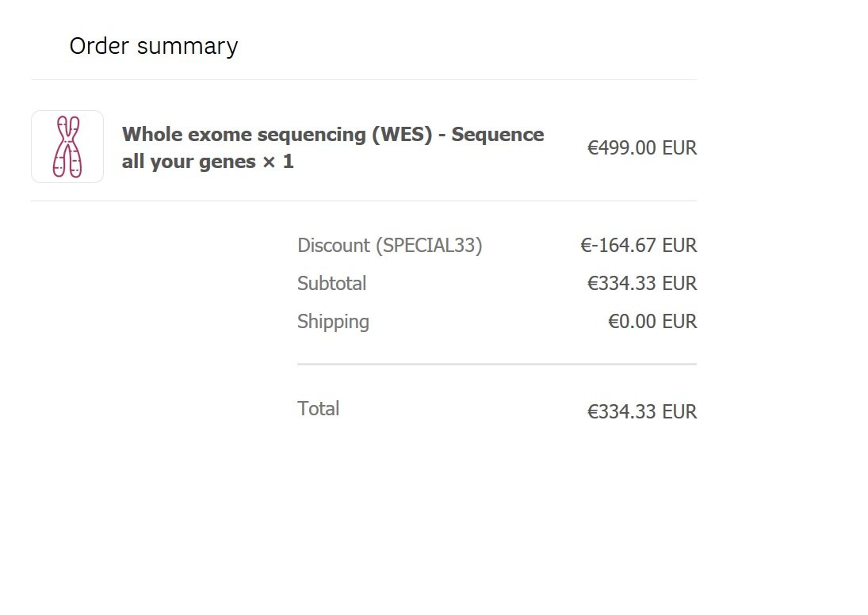Image resolution: width=868 pixels, height=615 pixels.
Task: Click the Shipping label
Action: pyautogui.click(x=333, y=322)
